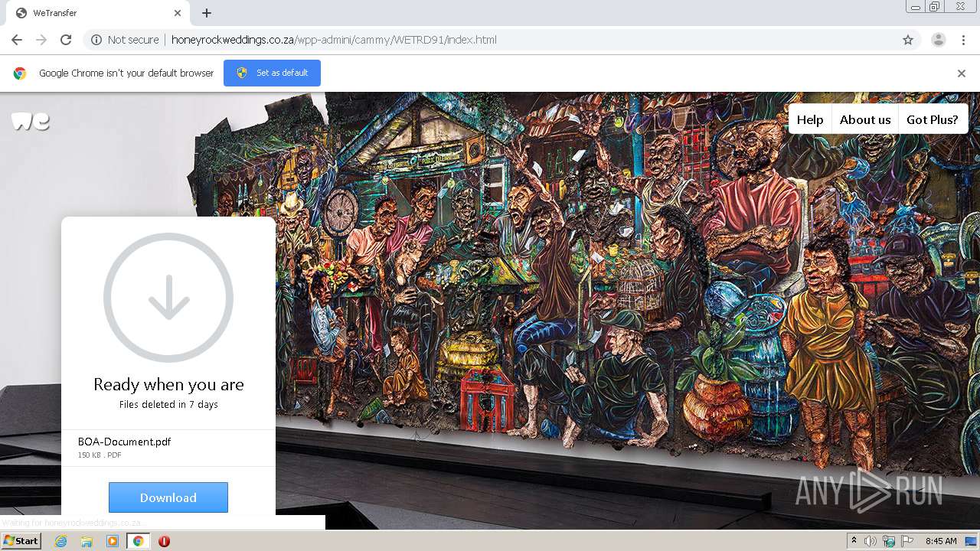Bookmark this page with the star icon
Image resolution: width=980 pixels, height=551 pixels.
pos(908,40)
